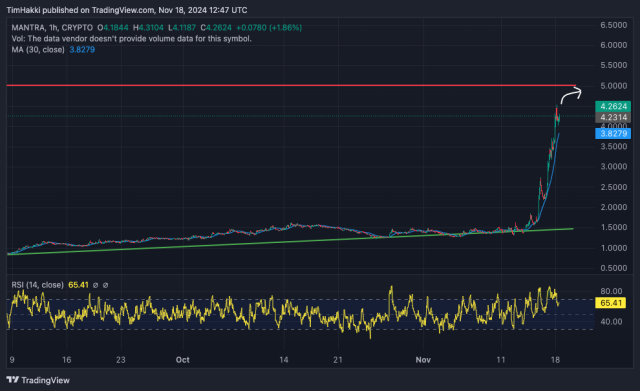Click the 6.5000 price scale value
Image resolution: width=640 pixels, height=391 pixels.
613,25
